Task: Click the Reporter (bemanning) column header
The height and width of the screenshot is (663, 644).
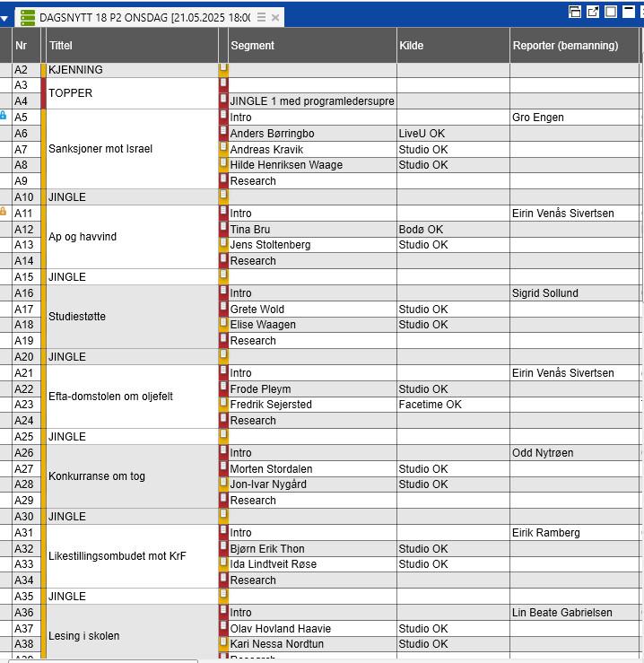Action: click(x=575, y=45)
